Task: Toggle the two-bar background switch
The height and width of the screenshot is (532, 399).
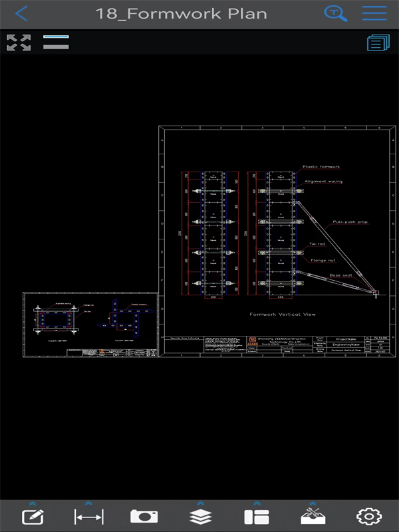Action: coord(56,42)
